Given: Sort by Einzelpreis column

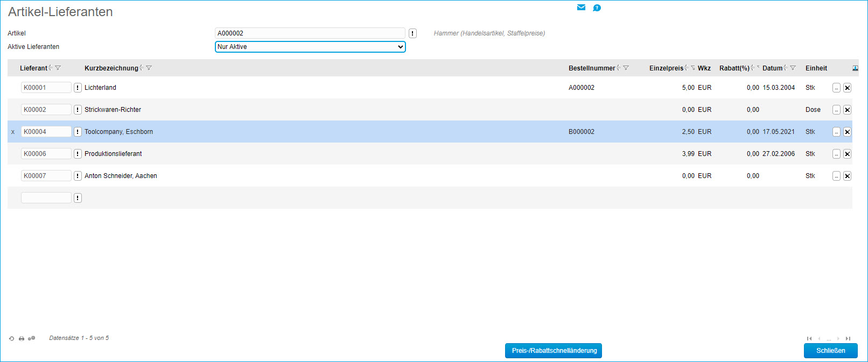Looking at the screenshot, I should pos(687,68).
